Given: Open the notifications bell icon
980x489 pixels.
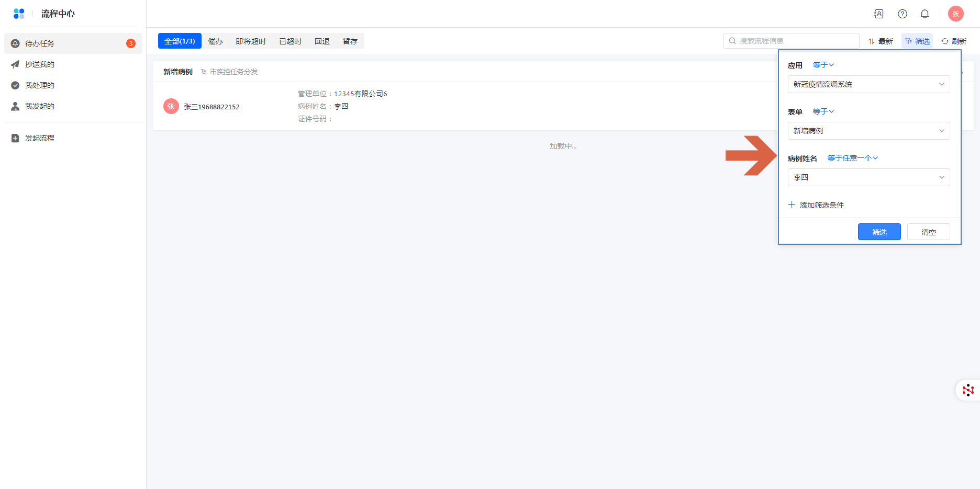Looking at the screenshot, I should pos(925,14).
